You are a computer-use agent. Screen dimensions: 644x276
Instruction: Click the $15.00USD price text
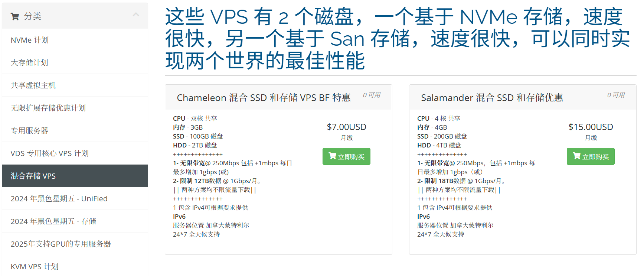click(591, 127)
